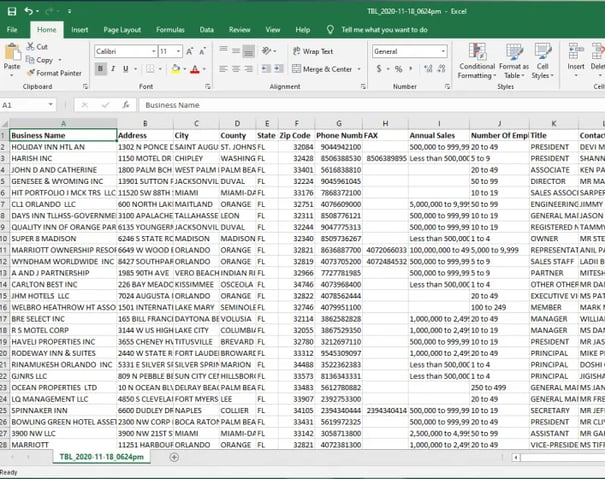The width and height of the screenshot is (605, 479).
Task: Click the Select All corner triangle
Action: point(5,124)
